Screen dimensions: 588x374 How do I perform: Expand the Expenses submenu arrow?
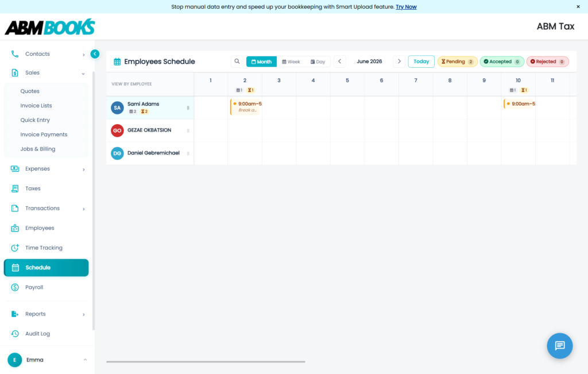coord(84,169)
